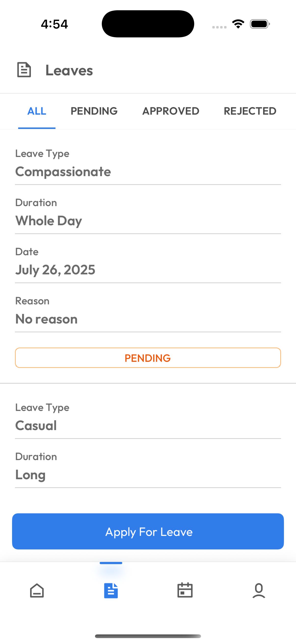The height and width of the screenshot is (644, 296).
Task: Tap the Leaves page title
Action: coord(69,70)
